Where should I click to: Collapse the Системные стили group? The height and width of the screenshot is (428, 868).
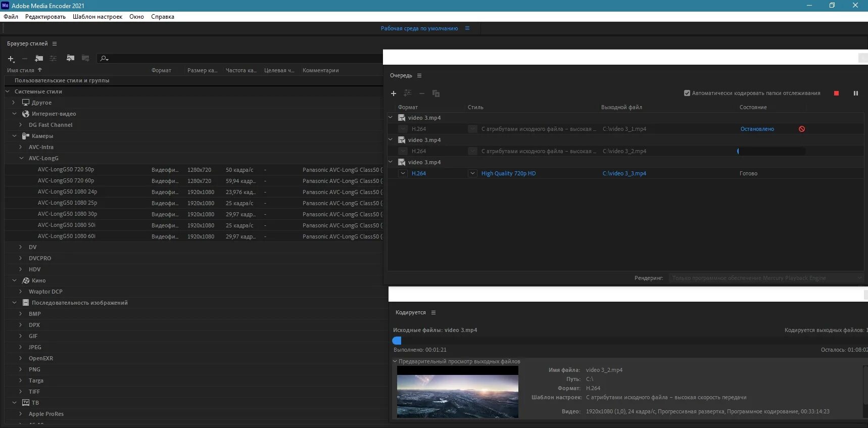click(8, 91)
